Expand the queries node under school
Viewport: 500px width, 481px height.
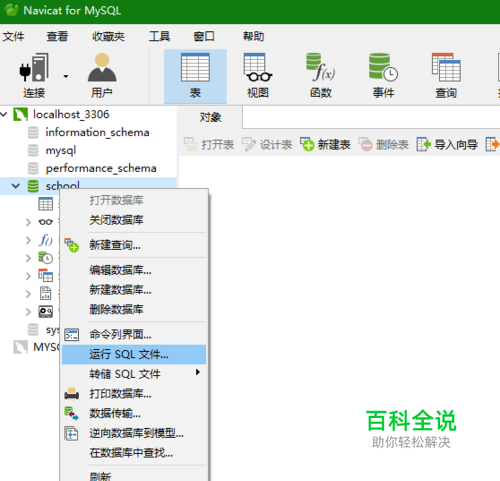pos(28,276)
